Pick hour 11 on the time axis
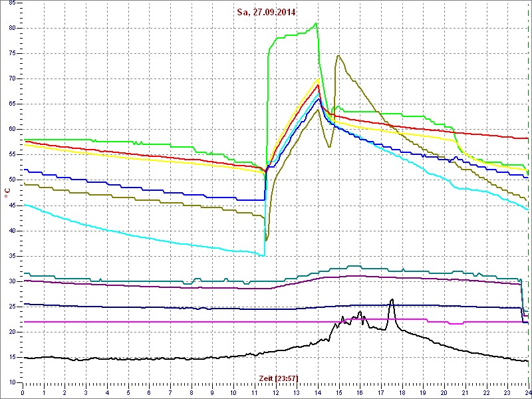The image size is (532, 399). 255,393
